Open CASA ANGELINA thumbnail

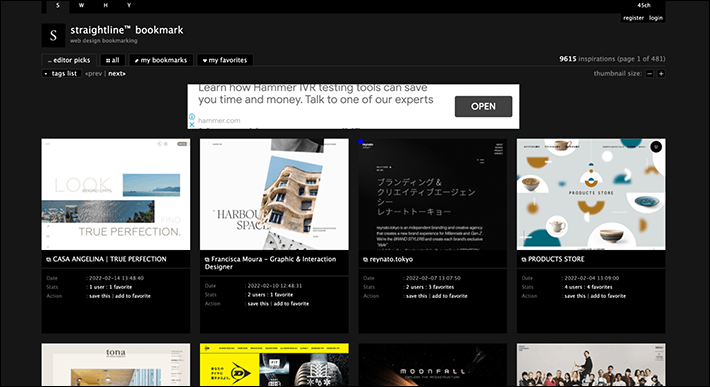coord(116,194)
